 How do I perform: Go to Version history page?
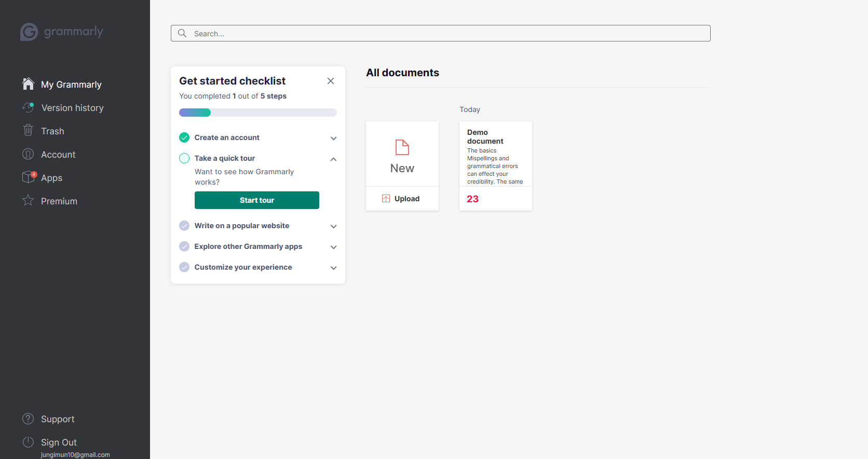pyautogui.click(x=72, y=108)
